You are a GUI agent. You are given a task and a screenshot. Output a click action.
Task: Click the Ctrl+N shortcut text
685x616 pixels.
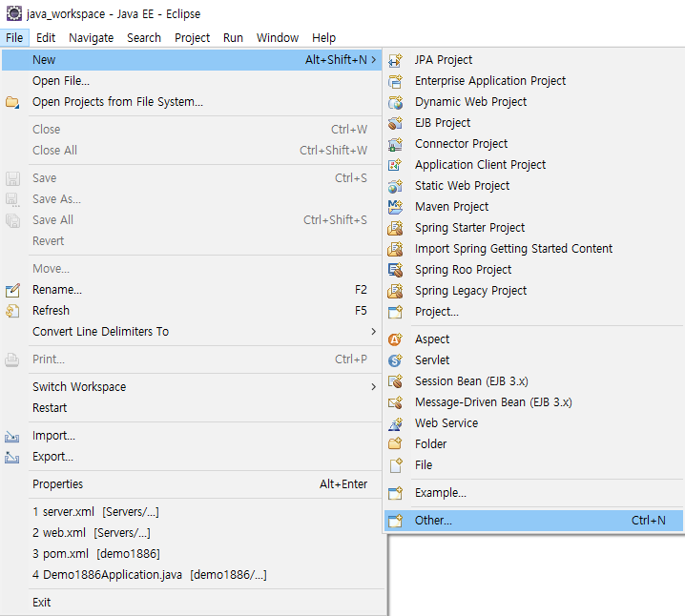(x=649, y=521)
